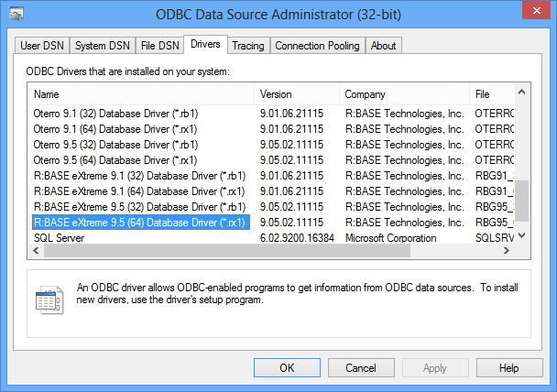Click the Cancel button

(x=360, y=368)
